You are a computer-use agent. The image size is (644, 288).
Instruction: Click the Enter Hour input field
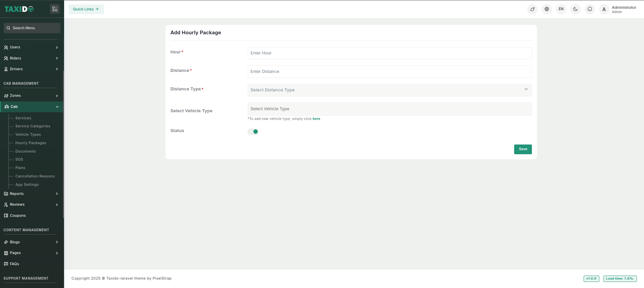click(x=389, y=53)
